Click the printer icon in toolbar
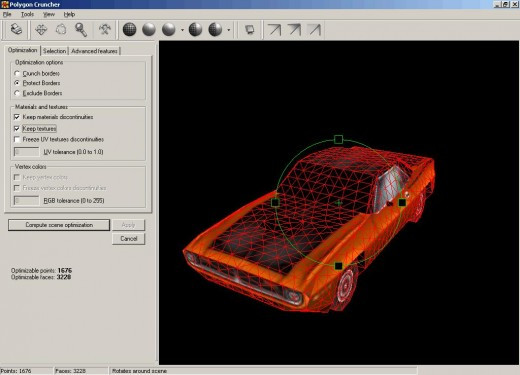Viewport: 520px width, 375px height. coord(16,30)
